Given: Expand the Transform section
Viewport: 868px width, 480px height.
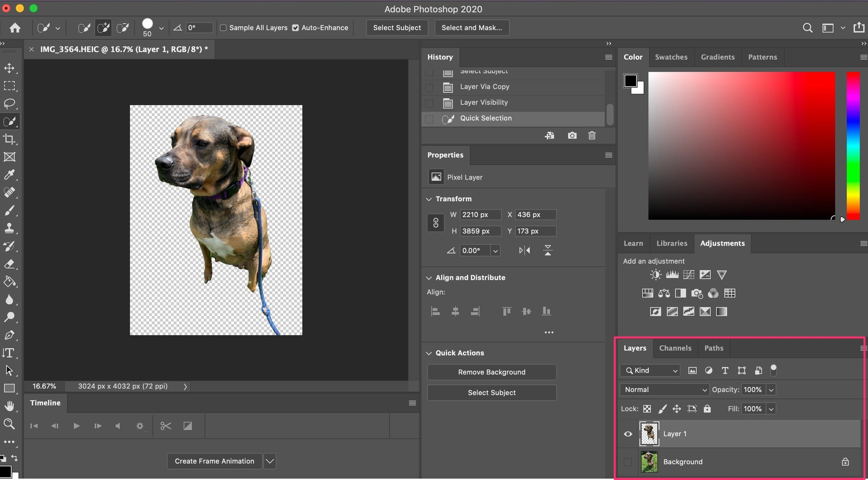Looking at the screenshot, I should (x=429, y=199).
